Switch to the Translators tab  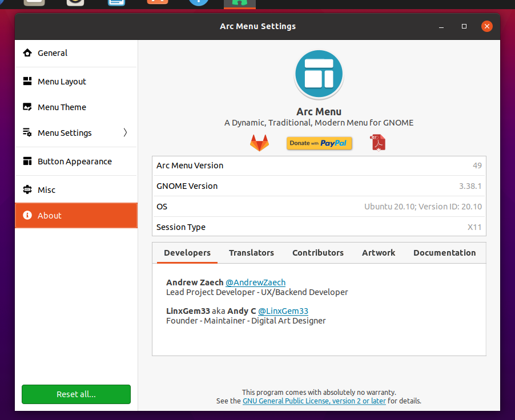[251, 253]
